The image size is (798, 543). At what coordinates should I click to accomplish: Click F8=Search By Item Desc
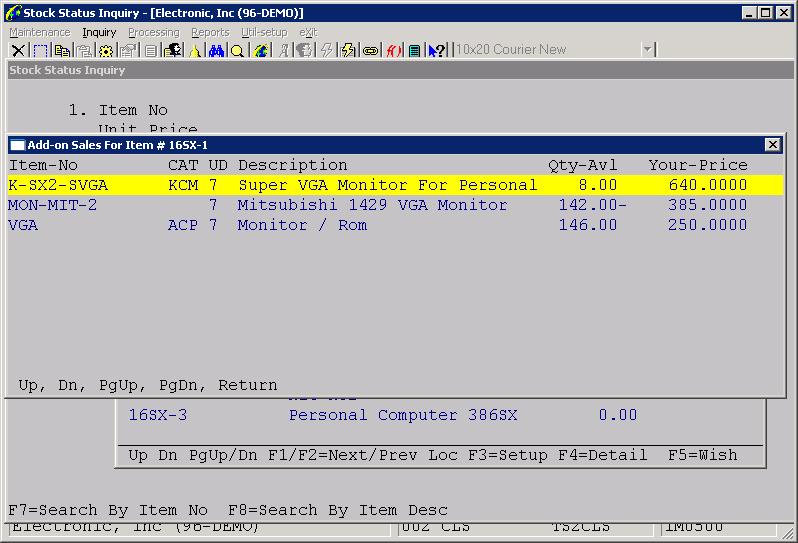click(338, 510)
